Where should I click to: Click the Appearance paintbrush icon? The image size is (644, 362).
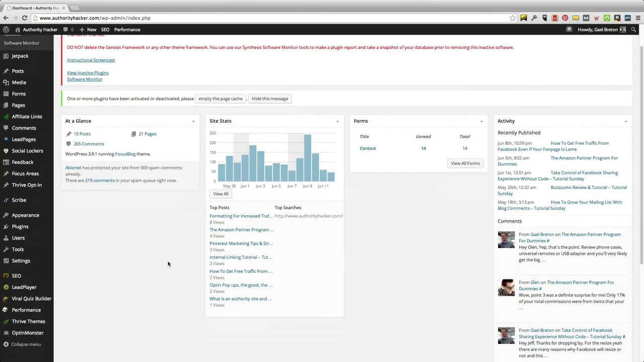pyautogui.click(x=6, y=215)
